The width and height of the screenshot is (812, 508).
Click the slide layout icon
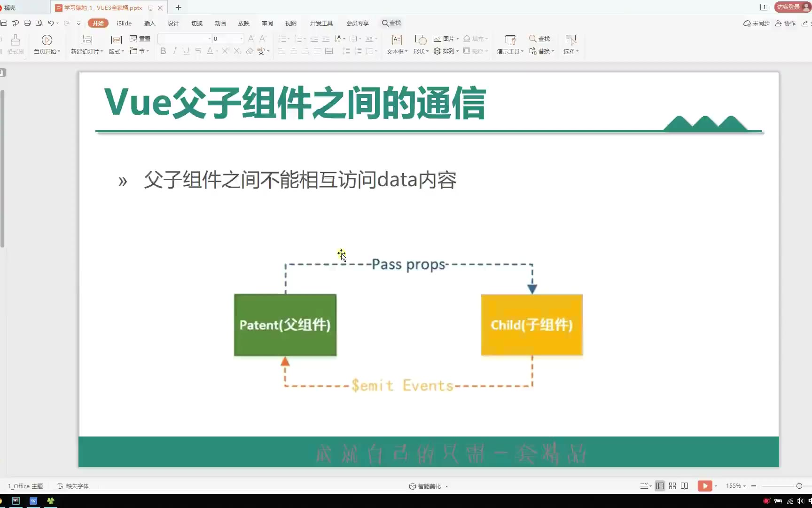click(116, 40)
